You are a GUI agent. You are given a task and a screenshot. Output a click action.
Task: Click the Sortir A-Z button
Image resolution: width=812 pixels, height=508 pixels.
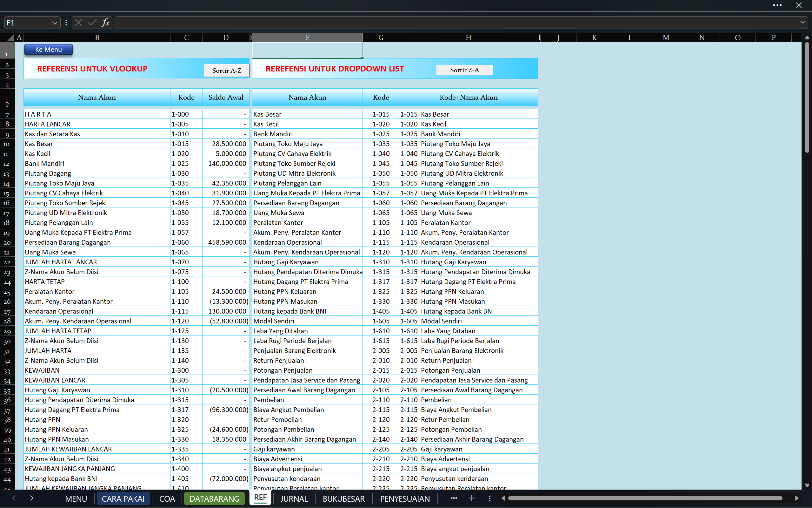coord(227,71)
